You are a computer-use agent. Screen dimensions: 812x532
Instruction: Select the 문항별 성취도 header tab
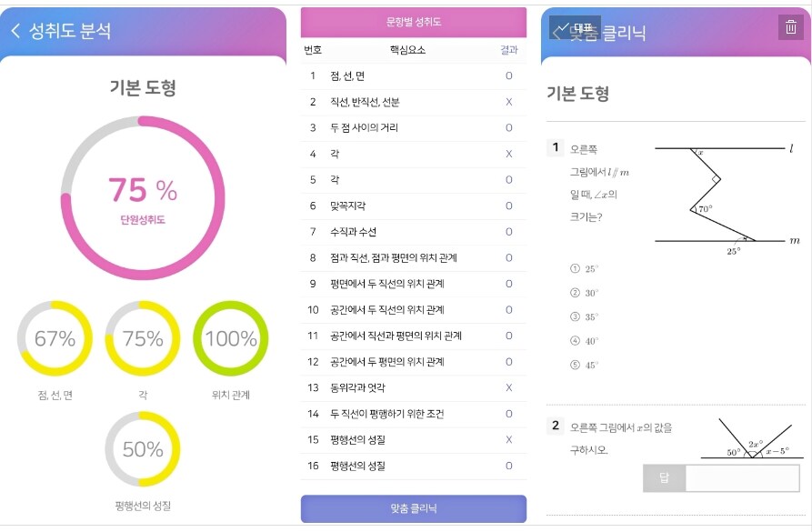tap(413, 22)
